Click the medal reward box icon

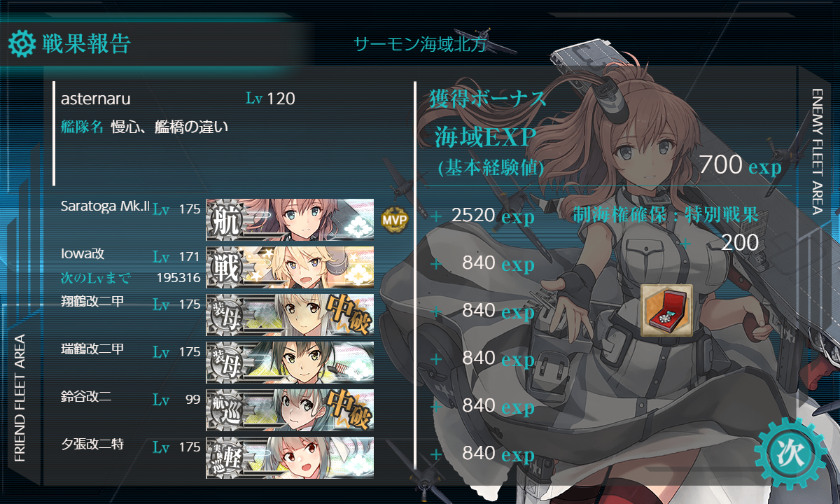pos(666,309)
